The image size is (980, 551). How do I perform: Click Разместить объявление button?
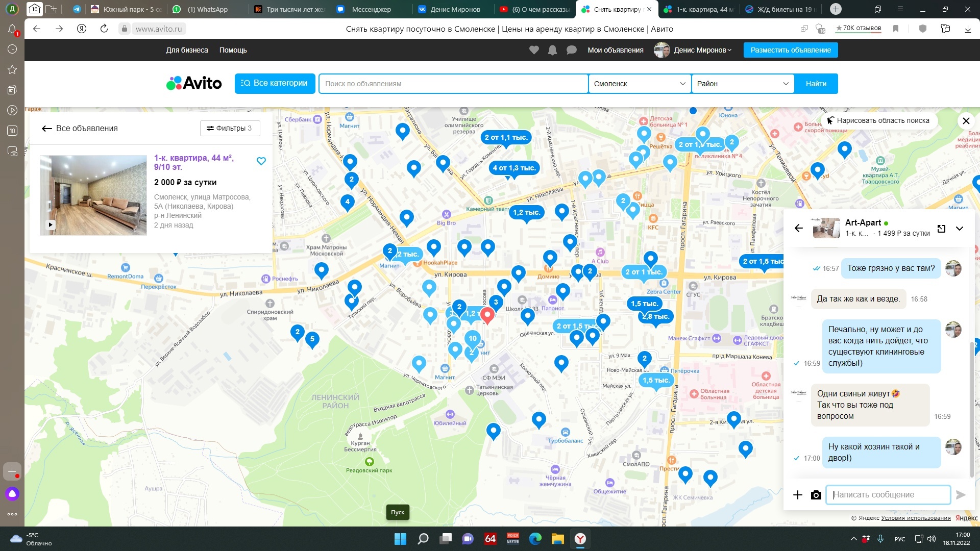791,50
